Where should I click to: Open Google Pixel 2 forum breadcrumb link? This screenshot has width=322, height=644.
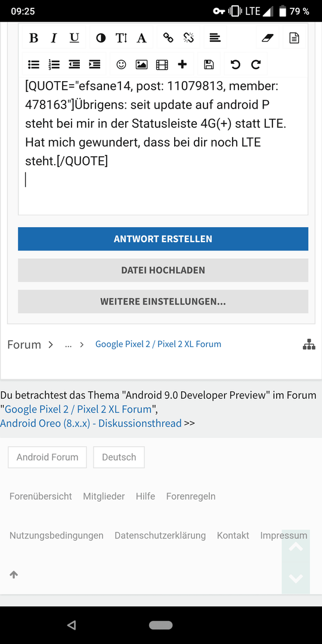point(158,344)
